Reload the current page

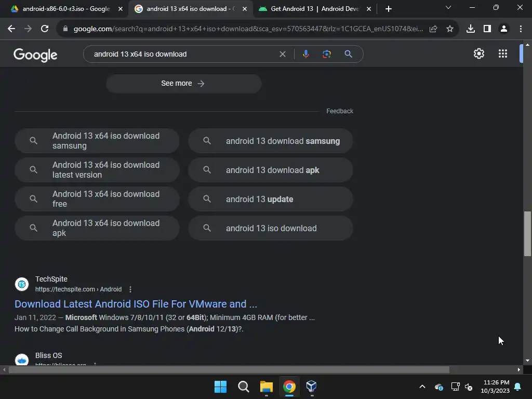click(x=45, y=29)
